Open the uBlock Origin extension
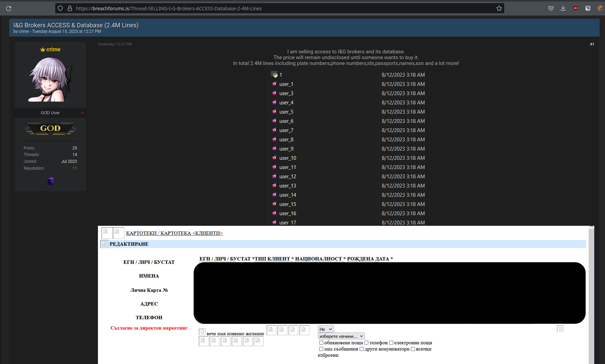Screen dimensions: 605x364 (x=575, y=8)
